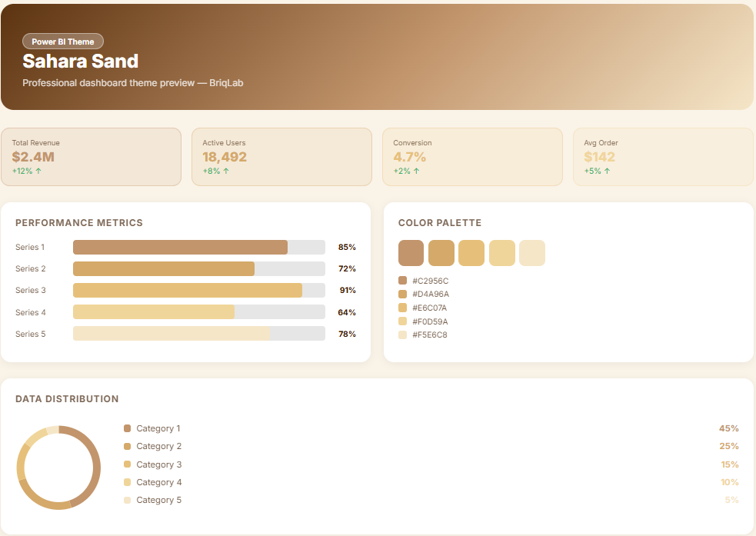Screen dimensions: 756x536
Task: Select the #E6C07A hex code label
Action: tap(430, 308)
